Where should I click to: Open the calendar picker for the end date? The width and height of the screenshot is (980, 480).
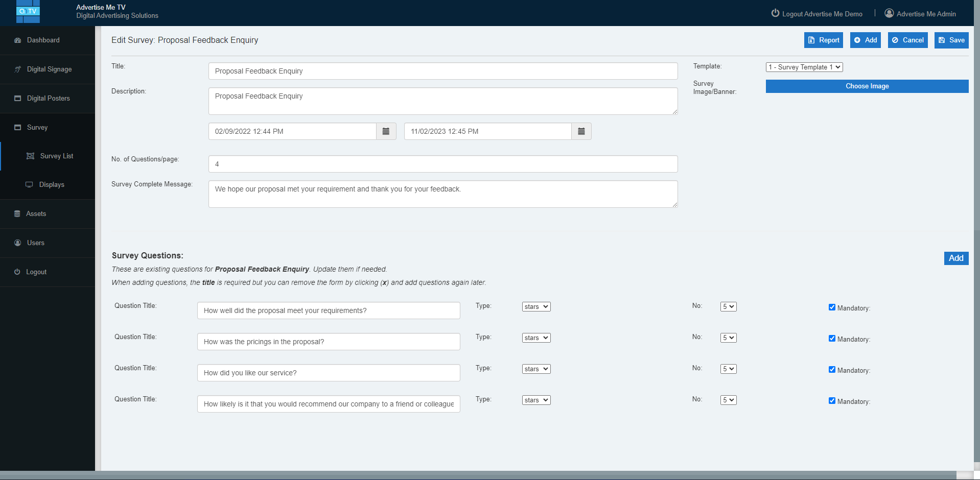(x=581, y=131)
